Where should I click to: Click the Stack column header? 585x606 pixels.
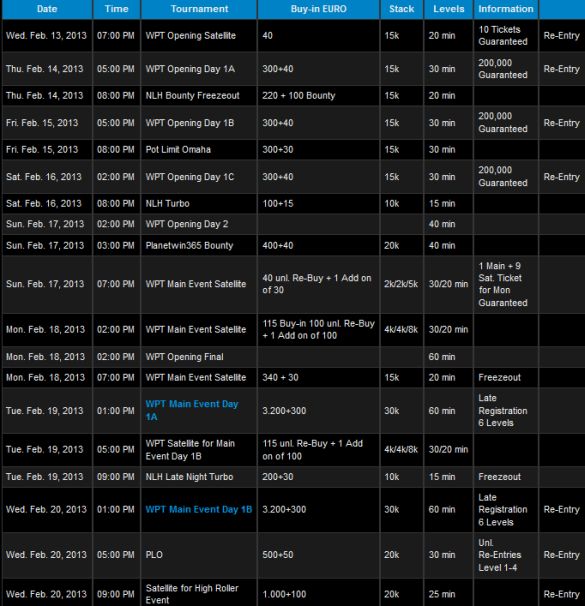coord(401,9)
